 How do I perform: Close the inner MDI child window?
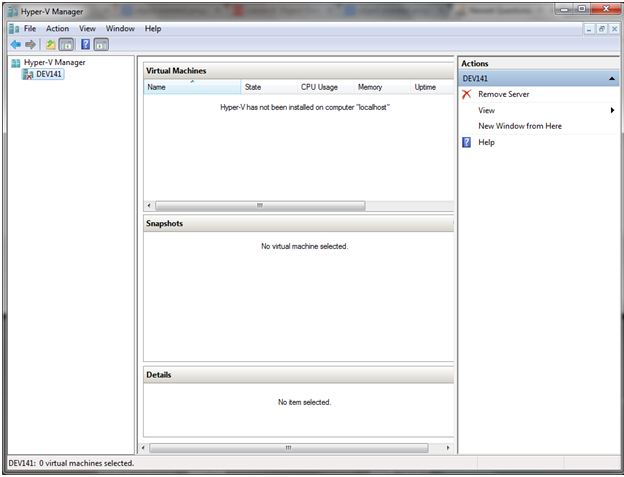[614, 29]
